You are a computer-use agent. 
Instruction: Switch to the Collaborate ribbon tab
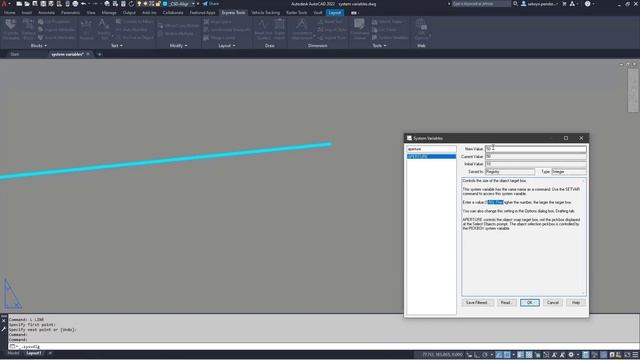173,13
